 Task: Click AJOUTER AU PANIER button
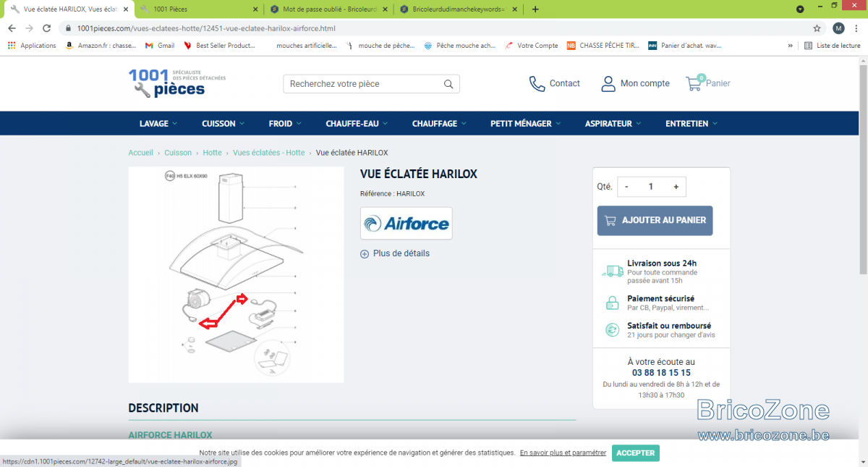655,220
